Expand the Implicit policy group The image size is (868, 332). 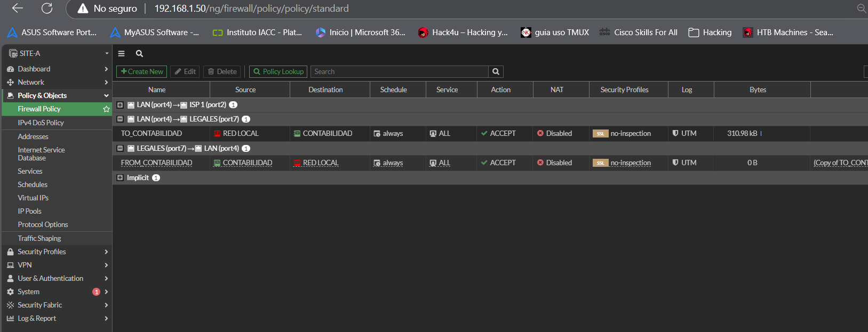point(120,178)
